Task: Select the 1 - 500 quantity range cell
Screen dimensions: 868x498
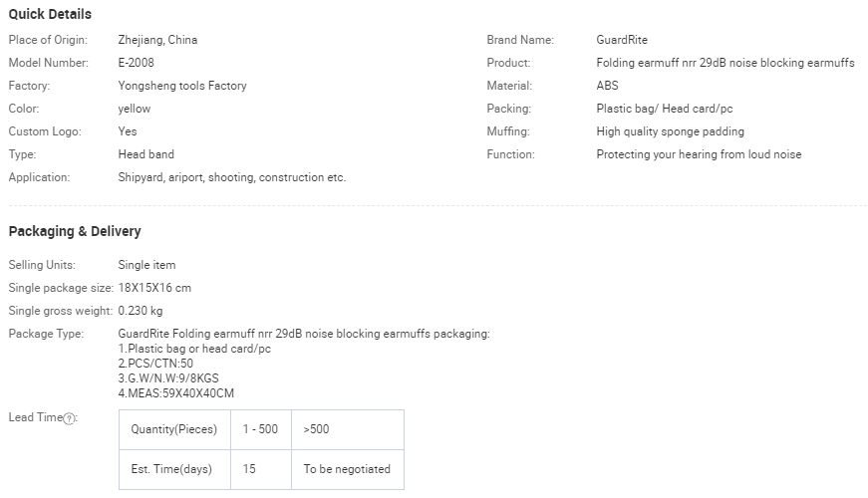Action: coord(261,429)
